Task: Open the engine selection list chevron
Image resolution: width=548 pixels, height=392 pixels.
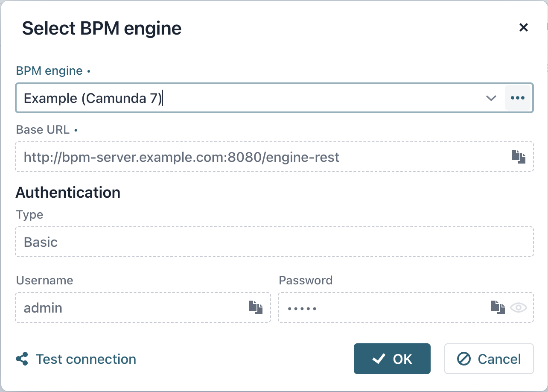Action: (491, 98)
